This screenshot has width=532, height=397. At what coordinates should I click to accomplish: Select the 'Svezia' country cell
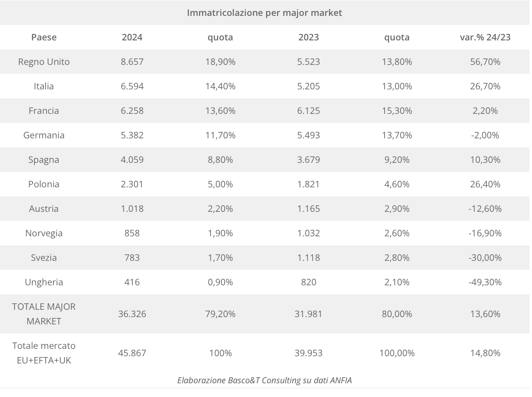(44, 258)
